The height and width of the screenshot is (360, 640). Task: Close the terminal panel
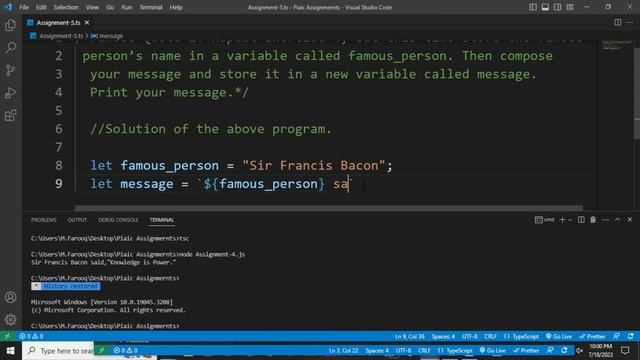point(630,220)
